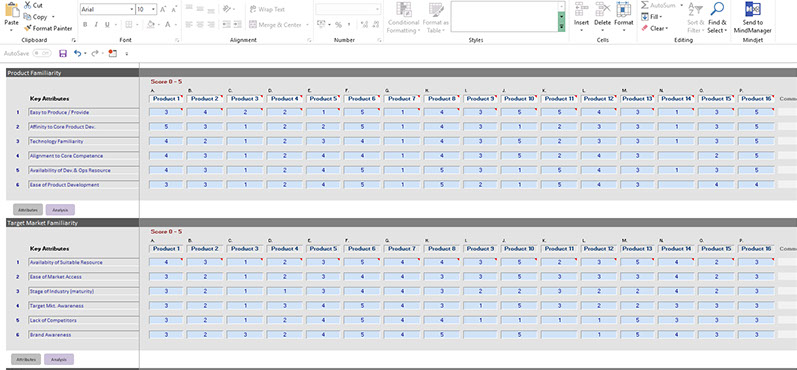Click the Fill down icon

tap(645, 17)
